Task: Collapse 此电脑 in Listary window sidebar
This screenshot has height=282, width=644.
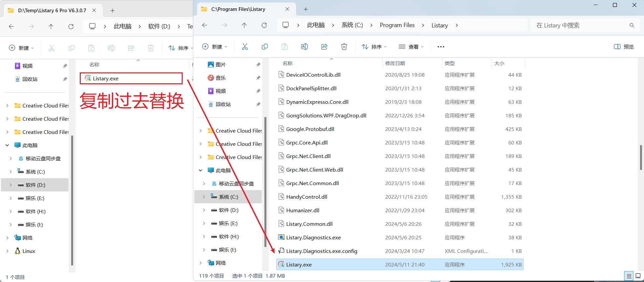Action: (201, 170)
